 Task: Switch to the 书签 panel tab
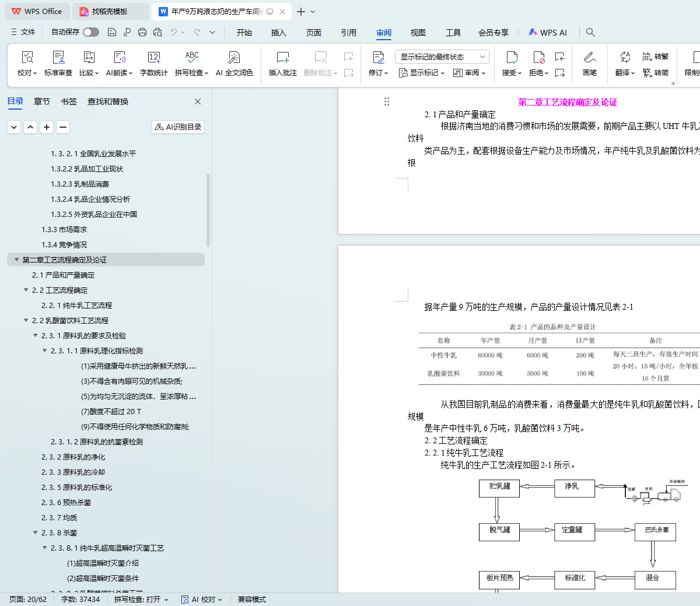[69, 101]
